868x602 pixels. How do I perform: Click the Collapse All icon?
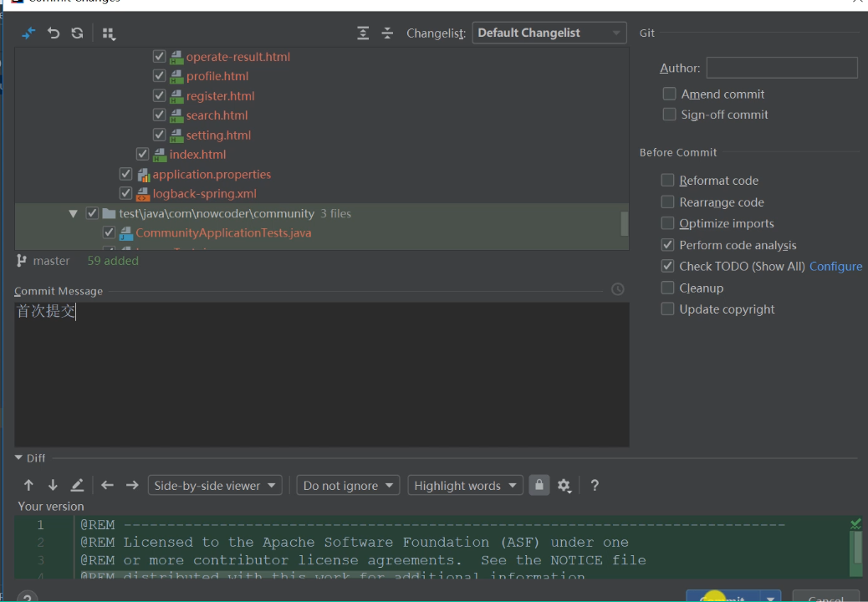(x=387, y=33)
